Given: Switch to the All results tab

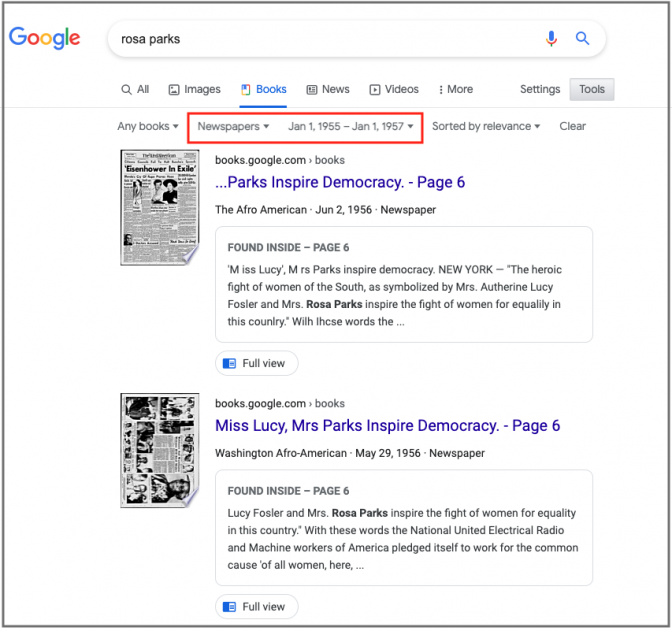Looking at the screenshot, I should (135, 89).
